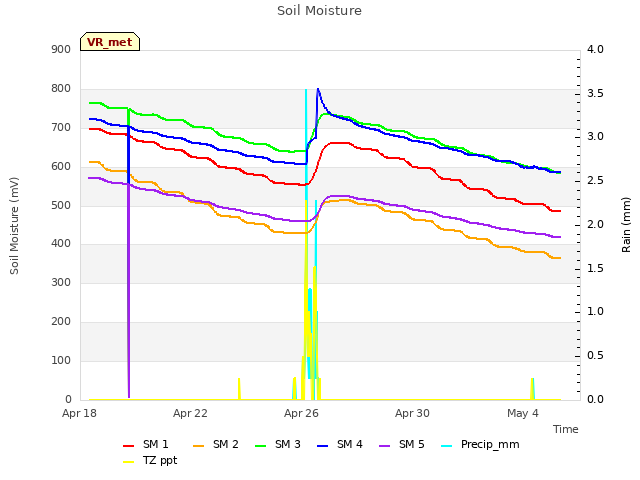Click the green SM 3 legend swatch
This screenshot has height=480, width=640.
(260, 446)
